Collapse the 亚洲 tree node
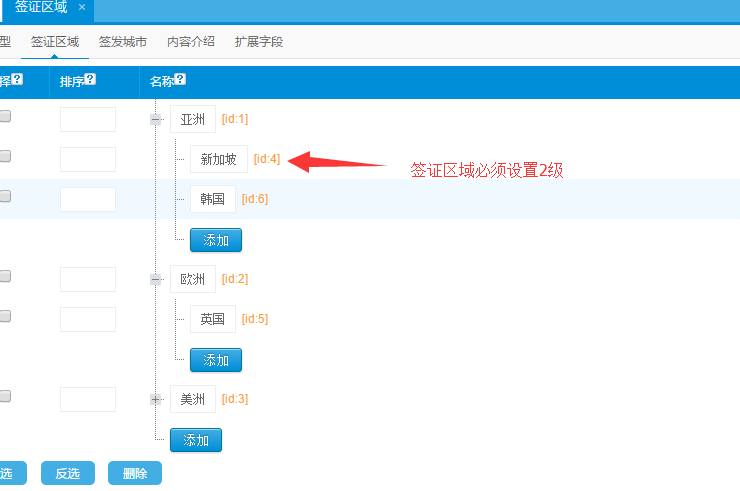The height and width of the screenshot is (491, 740). (156, 120)
